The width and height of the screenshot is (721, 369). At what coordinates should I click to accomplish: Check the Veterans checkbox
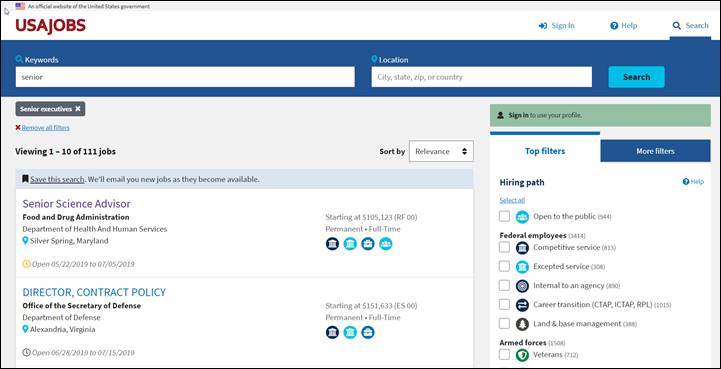[504, 354]
